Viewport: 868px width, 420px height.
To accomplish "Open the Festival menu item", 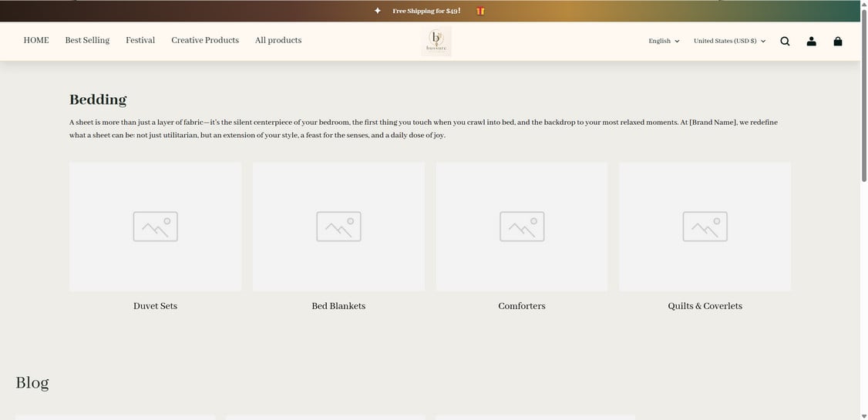I will (140, 40).
